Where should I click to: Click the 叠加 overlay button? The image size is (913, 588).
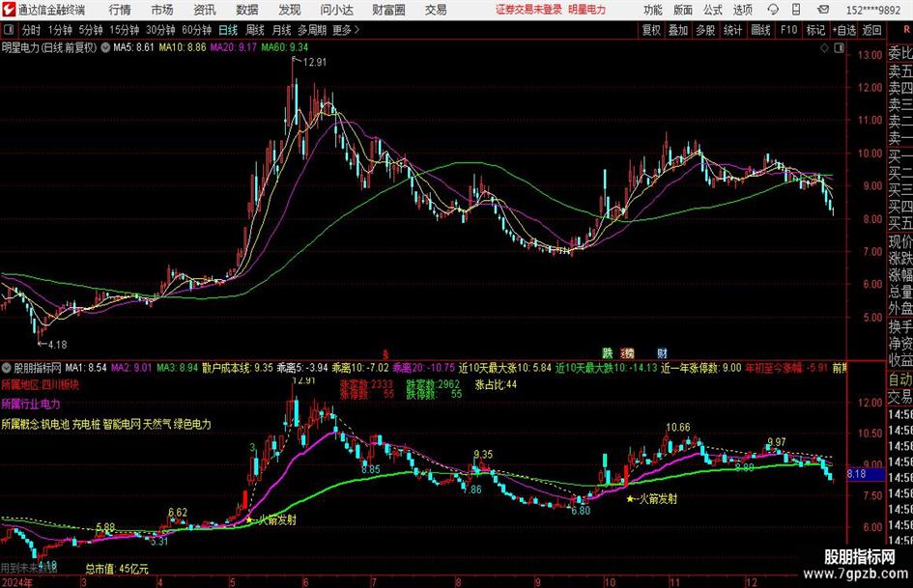[678, 30]
